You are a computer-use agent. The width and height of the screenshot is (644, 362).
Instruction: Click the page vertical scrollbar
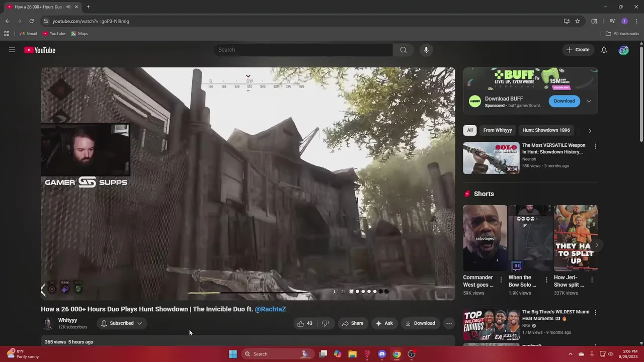(x=641, y=95)
